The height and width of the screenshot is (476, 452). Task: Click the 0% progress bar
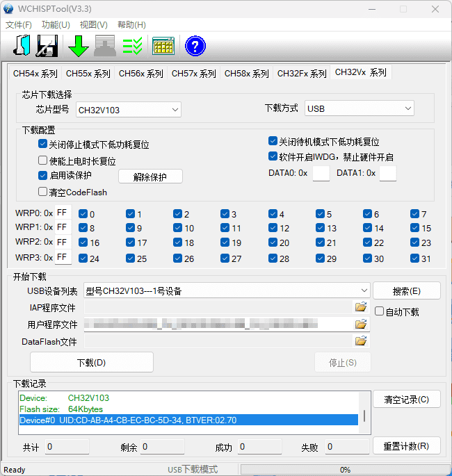[x=345, y=469]
